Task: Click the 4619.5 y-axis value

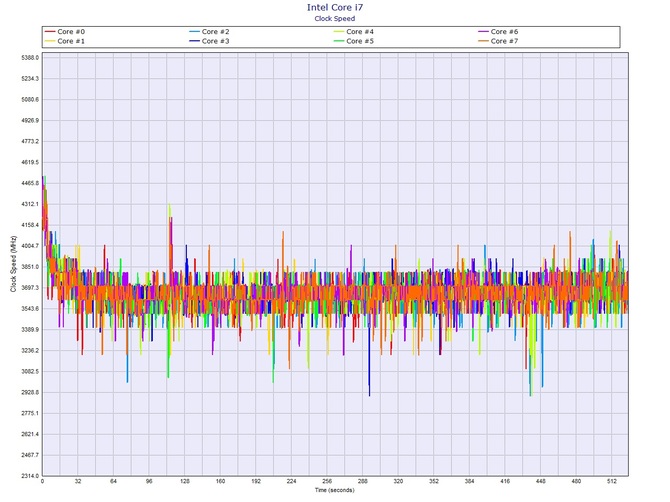Action: tap(30, 162)
